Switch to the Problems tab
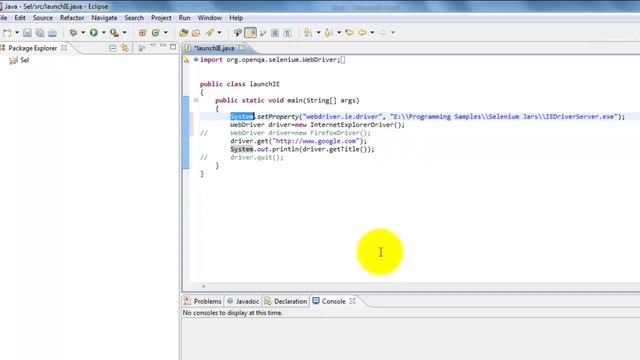 pos(202,301)
